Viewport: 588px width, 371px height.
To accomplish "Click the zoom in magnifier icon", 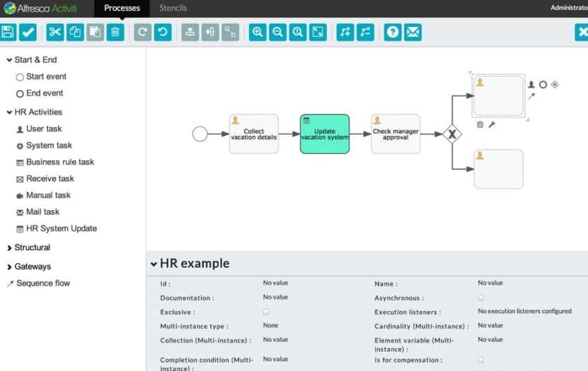I will click(x=257, y=32).
